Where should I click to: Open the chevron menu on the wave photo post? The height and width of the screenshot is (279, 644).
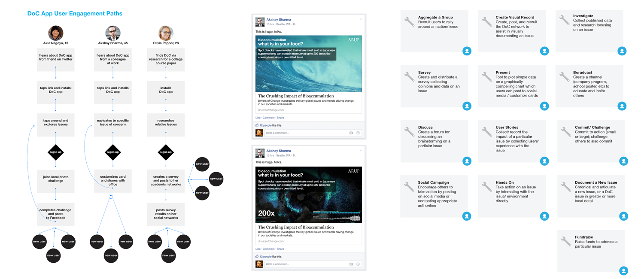(x=361, y=19)
